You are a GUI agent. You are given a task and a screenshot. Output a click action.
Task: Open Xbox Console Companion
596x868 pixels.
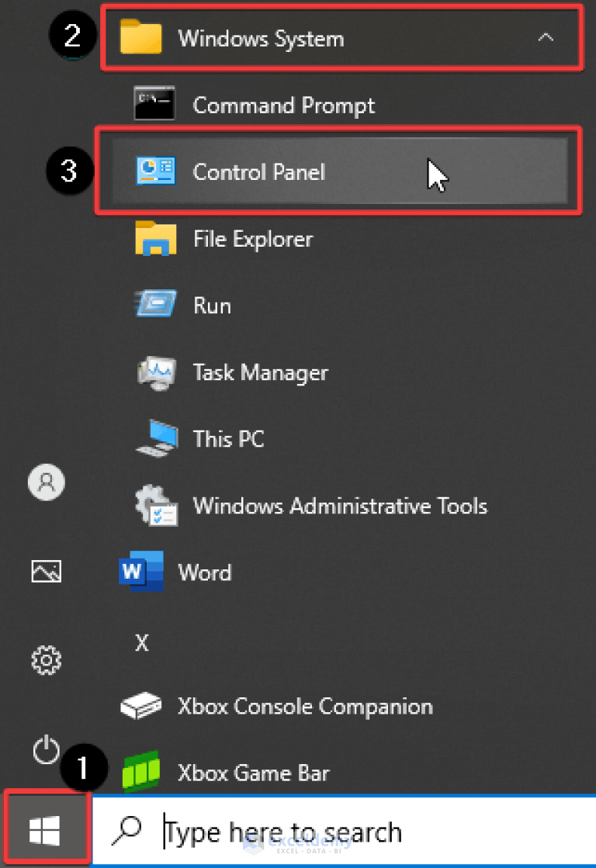coord(303,706)
